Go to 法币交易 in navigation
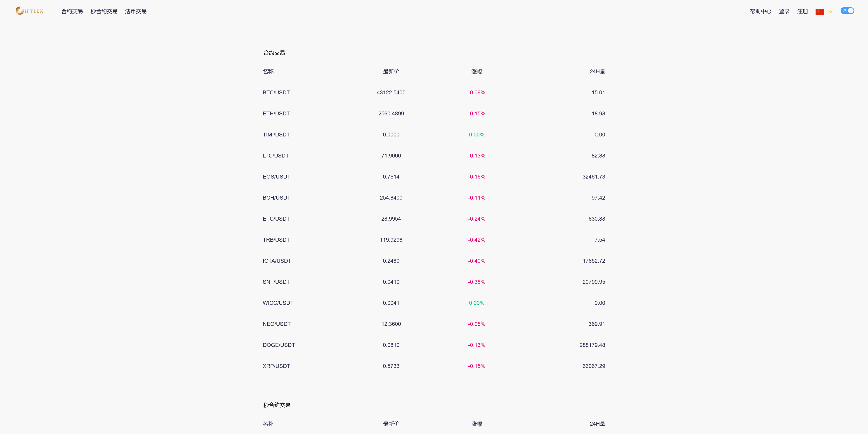The image size is (868, 434). click(135, 11)
